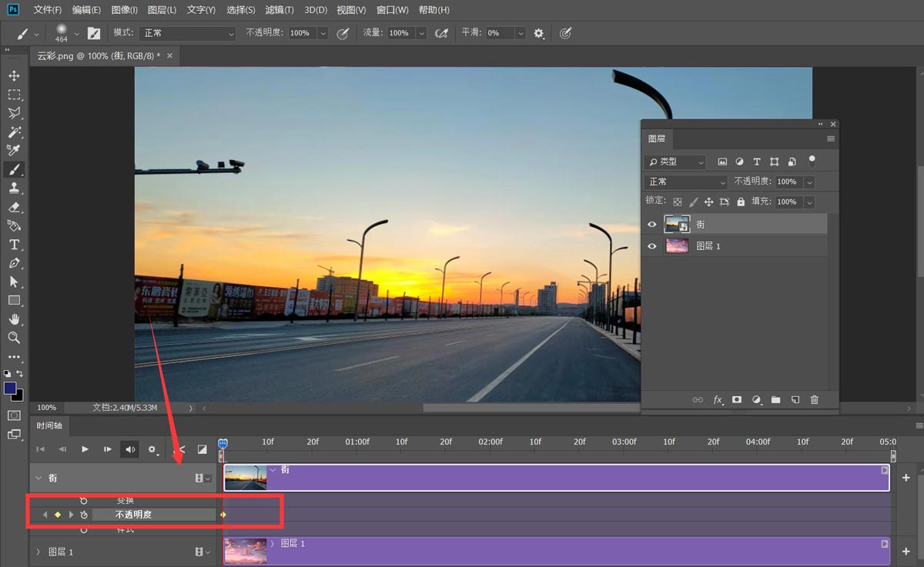Select the Magic Wand tool
924x567 pixels.
[x=14, y=132]
